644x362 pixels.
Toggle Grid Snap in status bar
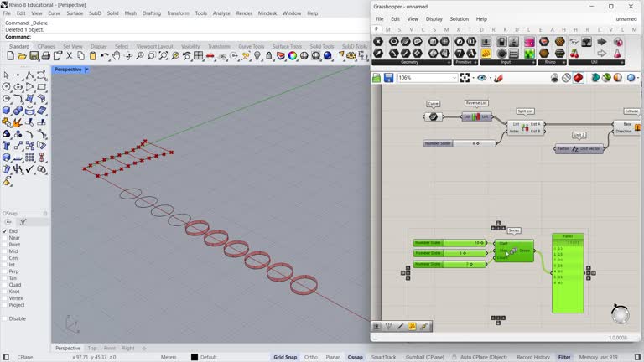pos(286,357)
